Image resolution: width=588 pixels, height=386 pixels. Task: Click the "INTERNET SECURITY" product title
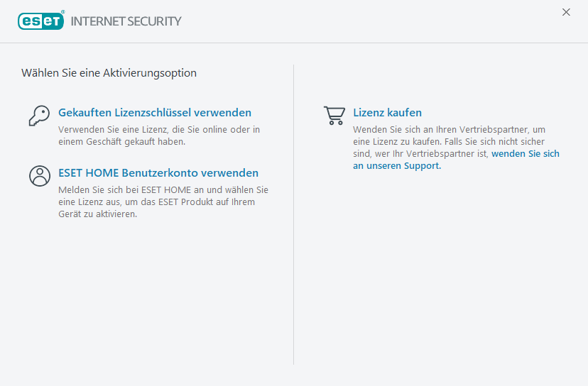pos(126,21)
